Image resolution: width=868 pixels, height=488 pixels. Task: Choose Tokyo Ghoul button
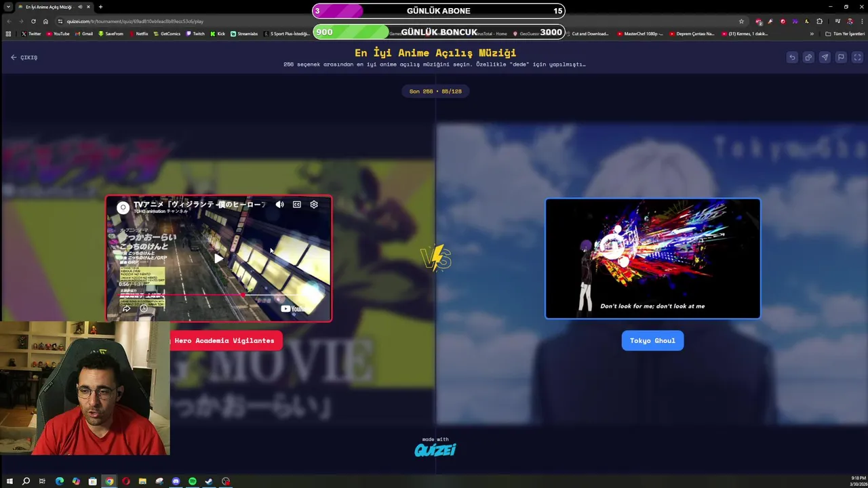652,340
